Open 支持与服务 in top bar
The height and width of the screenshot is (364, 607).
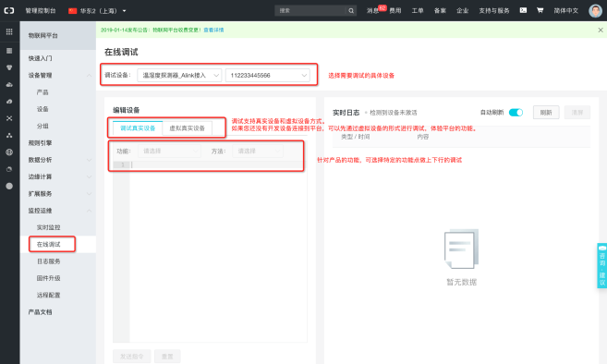coord(494,11)
